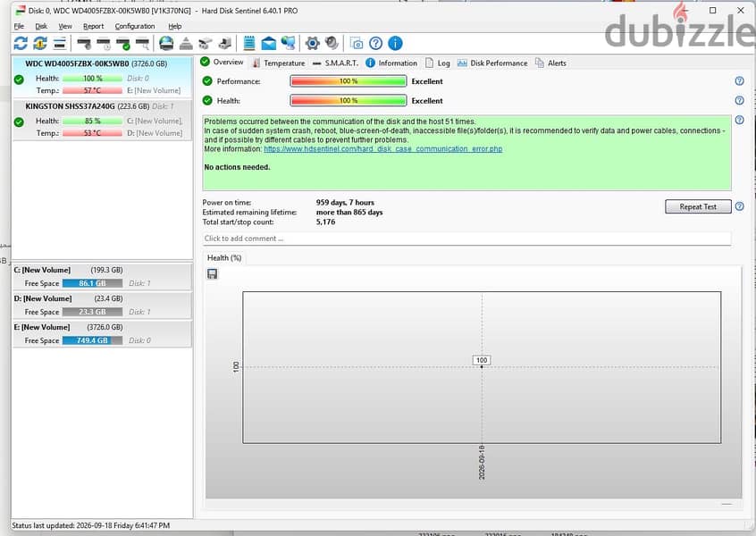Image resolution: width=756 pixels, height=536 pixels.
Task: Click the D: free space 23.3 GB bar
Action: (92, 312)
